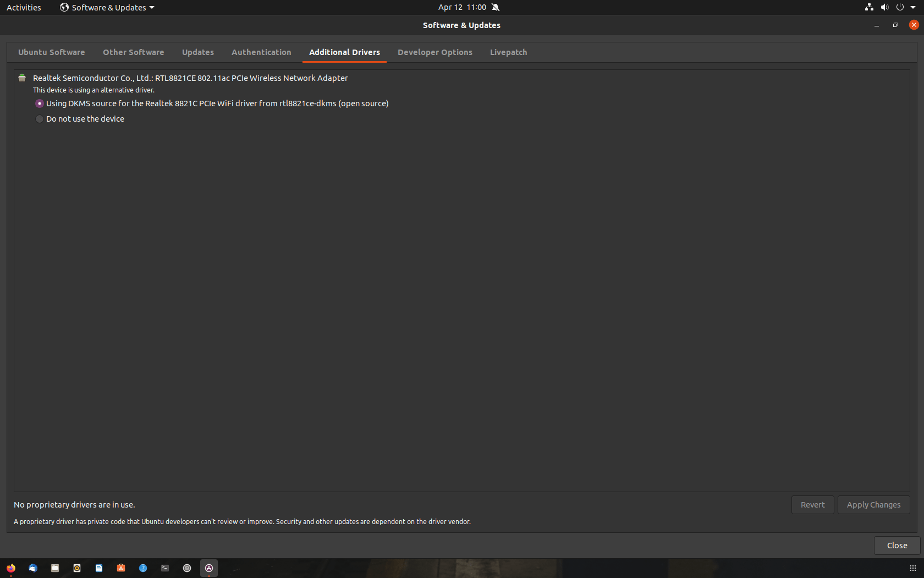The image size is (924, 578).
Task: Click the Realtek RTL8821CE adapter name
Action: point(190,78)
